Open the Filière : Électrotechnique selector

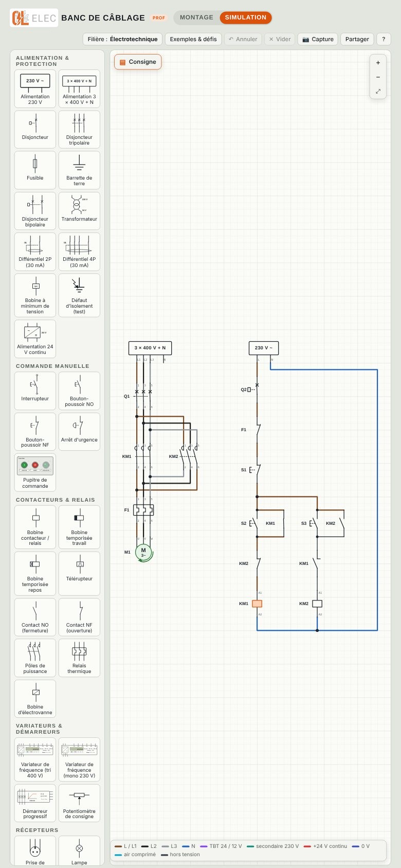click(123, 39)
